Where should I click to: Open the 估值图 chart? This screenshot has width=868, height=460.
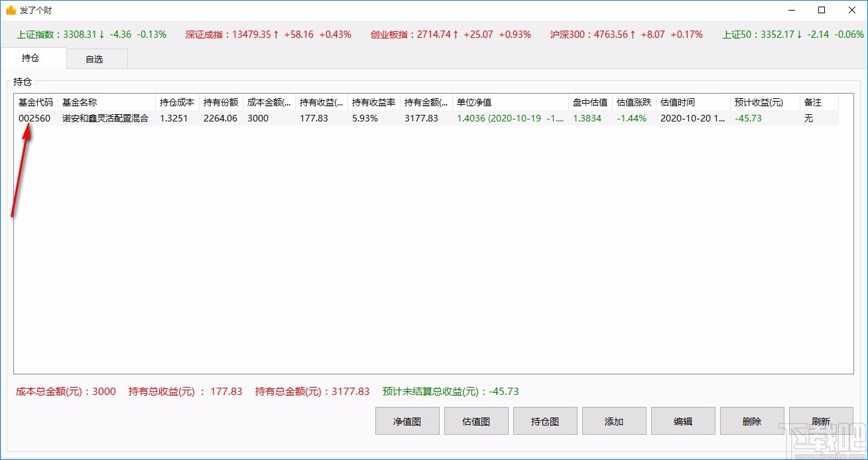pyautogui.click(x=475, y=420)
